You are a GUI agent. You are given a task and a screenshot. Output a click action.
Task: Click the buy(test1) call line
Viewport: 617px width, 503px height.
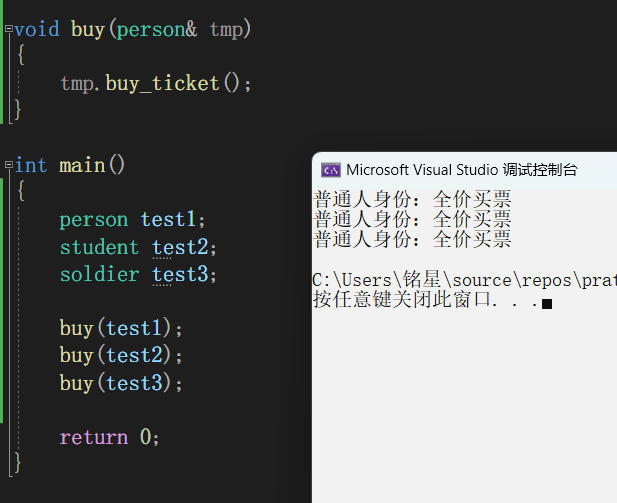pyautogui.click(x=121, y=328)
